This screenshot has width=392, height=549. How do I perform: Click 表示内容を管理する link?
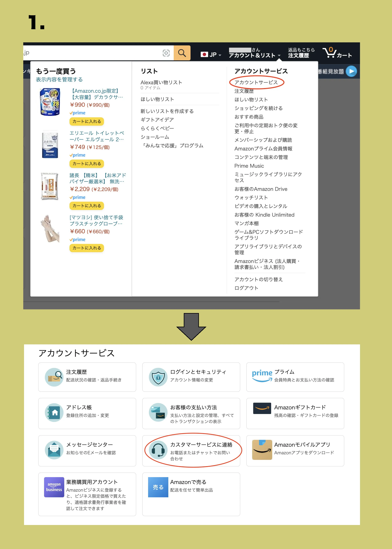pyautogui.click(x=59, y=80)
